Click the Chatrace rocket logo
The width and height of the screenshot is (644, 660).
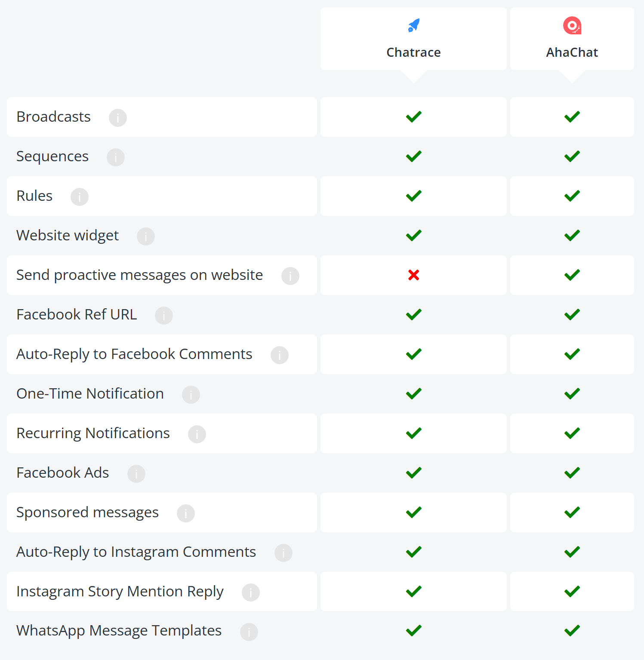click(414, 25)
